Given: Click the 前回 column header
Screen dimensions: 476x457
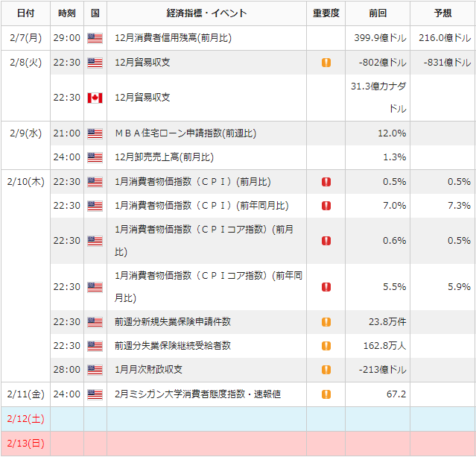Looking at the screenshot, I should point(378,13).
